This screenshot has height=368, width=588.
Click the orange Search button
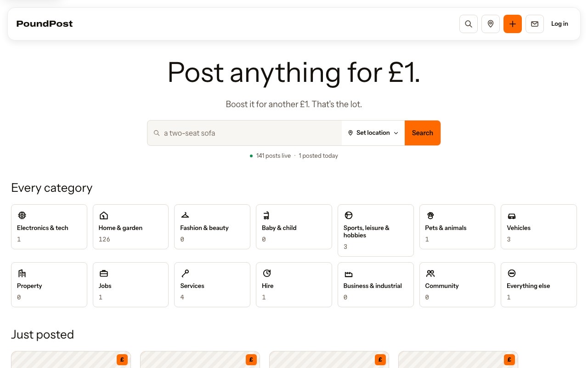423,133
